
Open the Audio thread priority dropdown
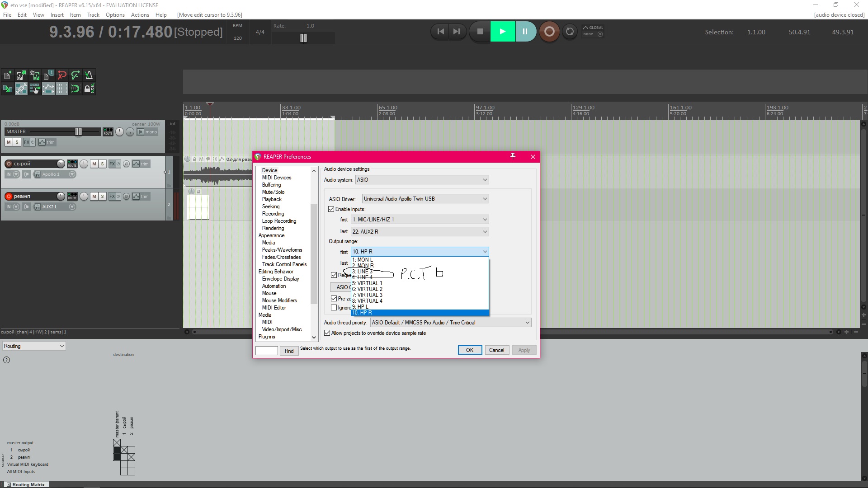[450, 323]
